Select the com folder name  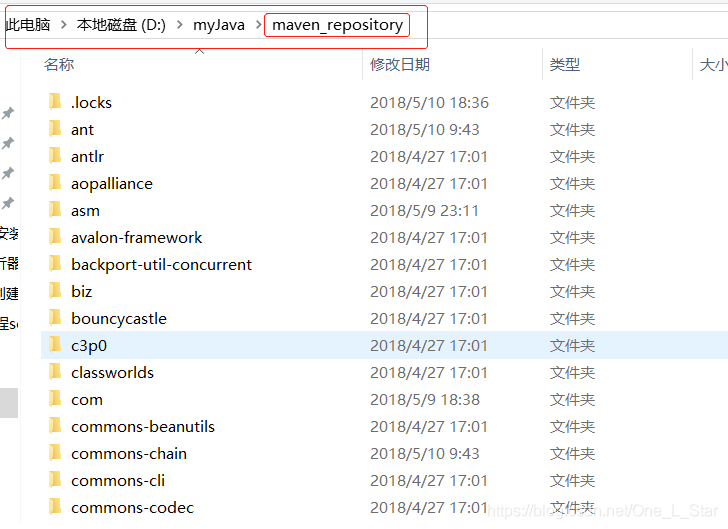point(87,400)
